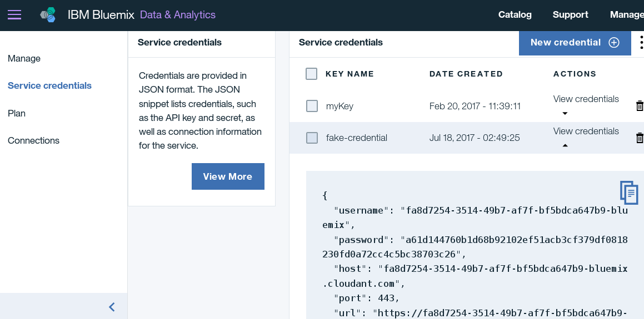Open the Catalog menu item
Viewport: 644px width, 319px height.
point(515,15)
